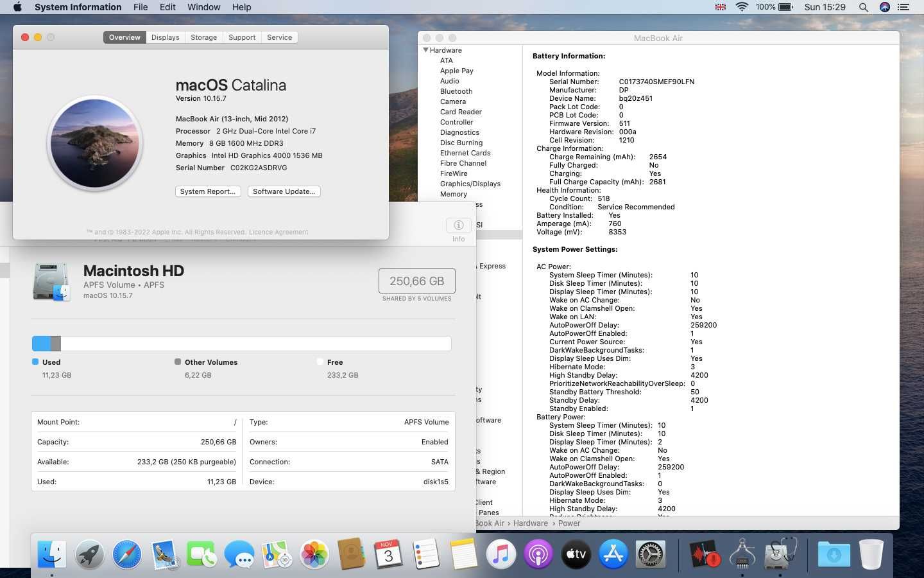Click the Macintosh HD drive icon
924x578 pixels.
tap(51, 282)
